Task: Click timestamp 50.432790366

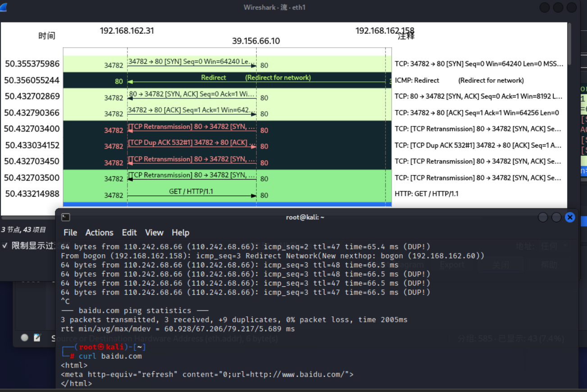Action: pyautogui.click(x=32, y=113)
